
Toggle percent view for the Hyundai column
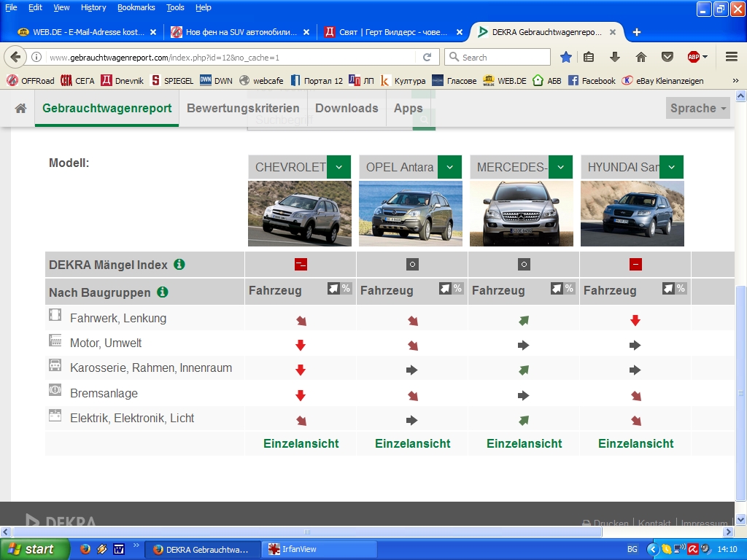681,289
